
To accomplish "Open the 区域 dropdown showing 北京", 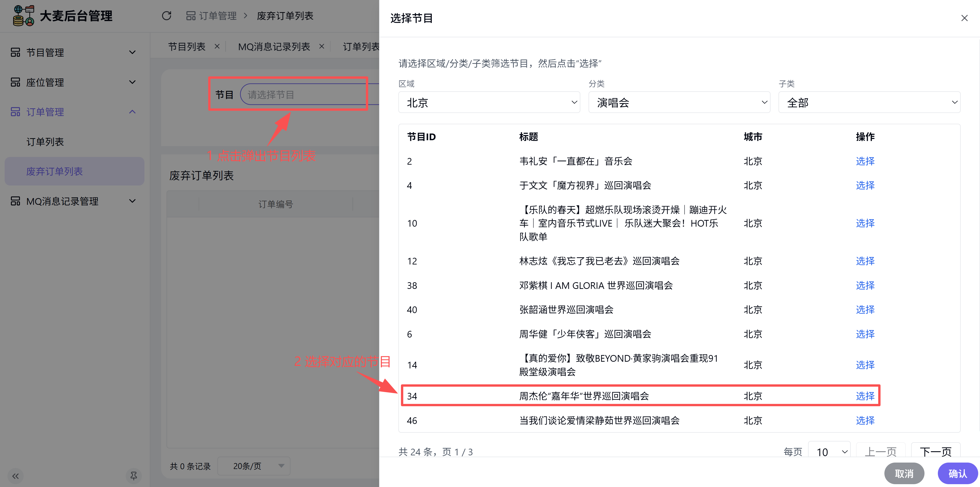I will pyautogui.click(x=489, y=102).
